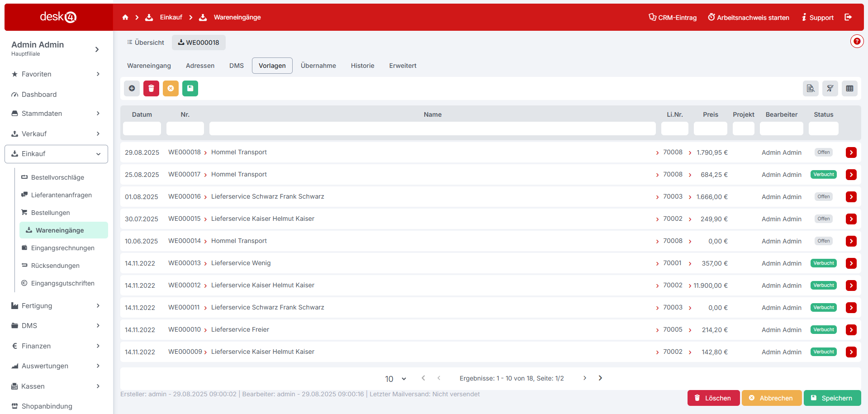Click the gray add new entry icon

pos(132,88)
